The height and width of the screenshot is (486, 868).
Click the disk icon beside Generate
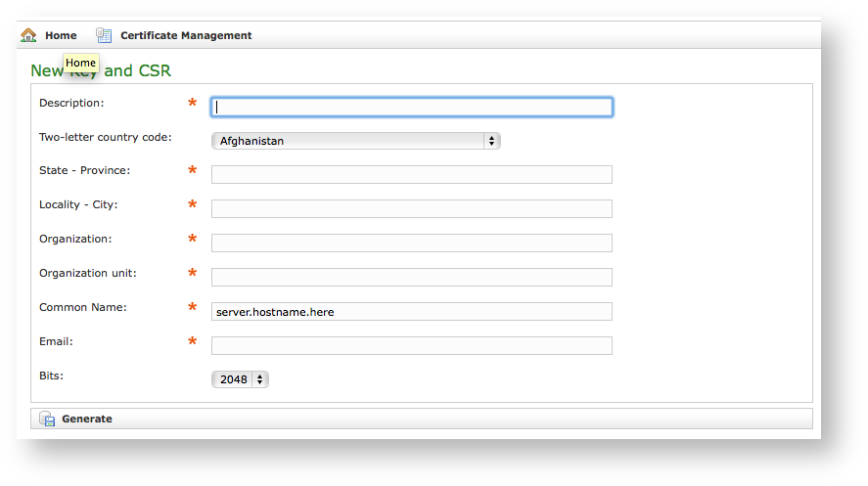tap(47, 419)
